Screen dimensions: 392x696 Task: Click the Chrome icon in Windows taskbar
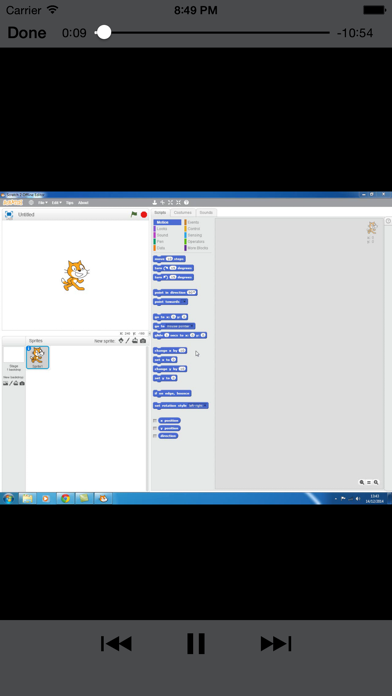point(65,498)
